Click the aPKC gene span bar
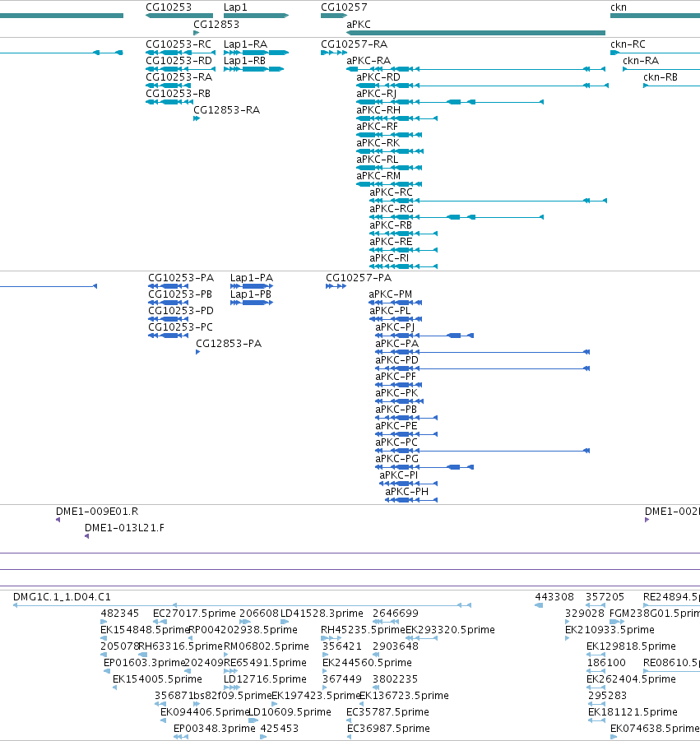700x741 pixels. tap(475, 33)
